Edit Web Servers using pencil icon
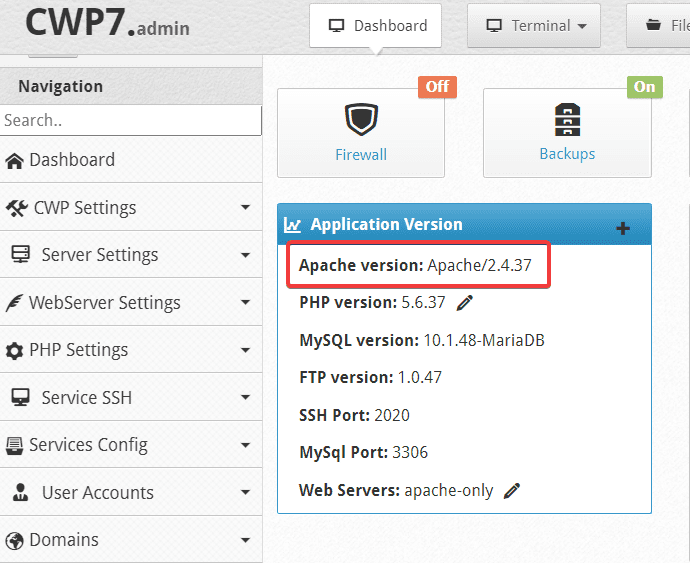This screenshot has height=563, width=690. click(512, 491)
